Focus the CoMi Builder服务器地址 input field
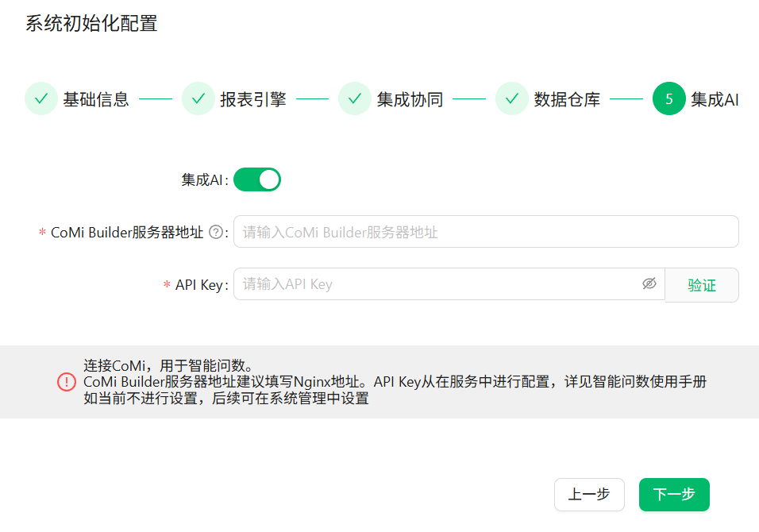The width and height of the screenshot is (759, 532). click(486, 232)
